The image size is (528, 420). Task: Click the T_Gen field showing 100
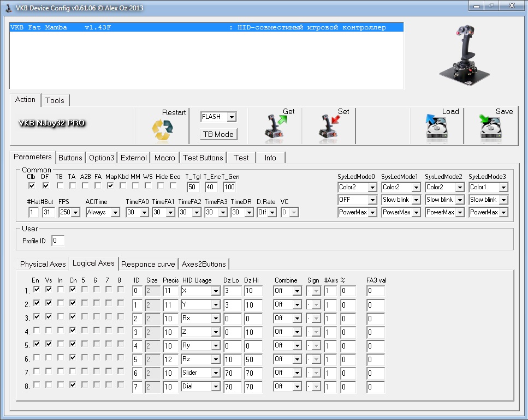pyautogui.click(x=229, y=187)
